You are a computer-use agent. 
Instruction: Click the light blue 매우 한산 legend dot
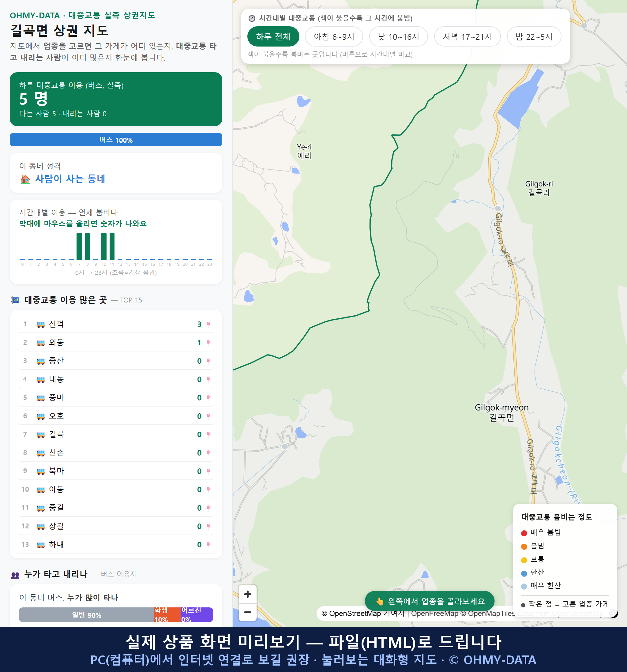[524, 587]
